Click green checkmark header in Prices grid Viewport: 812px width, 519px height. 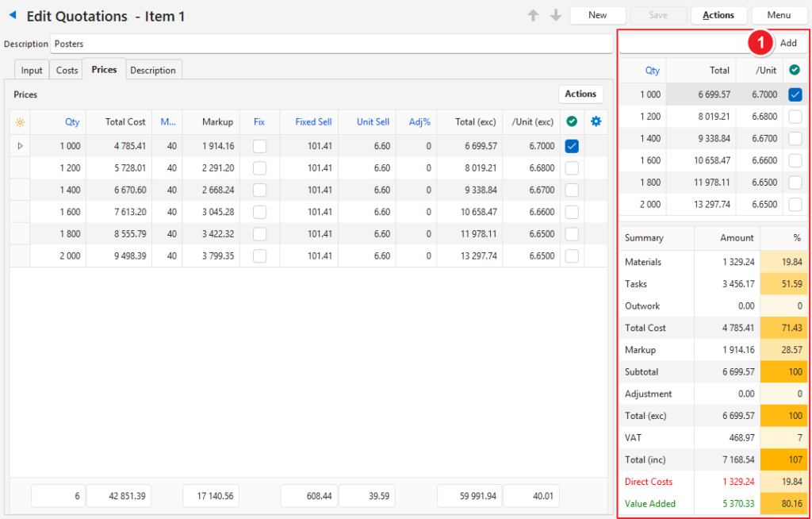(572, 122)
